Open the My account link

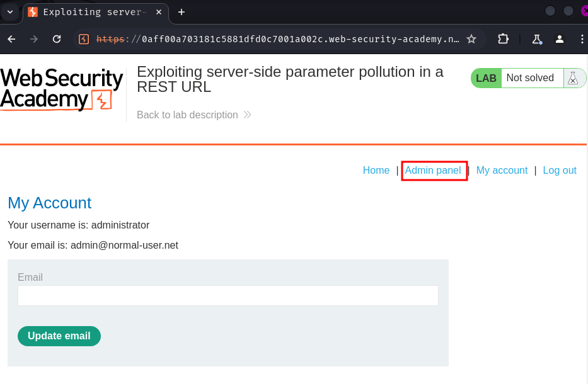pos(502,171)
